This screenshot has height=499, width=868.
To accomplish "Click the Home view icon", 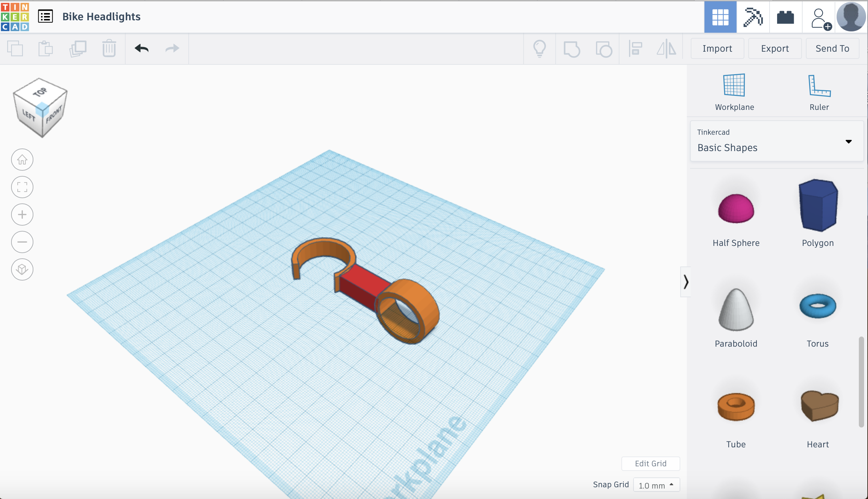I will click(22, 160).
